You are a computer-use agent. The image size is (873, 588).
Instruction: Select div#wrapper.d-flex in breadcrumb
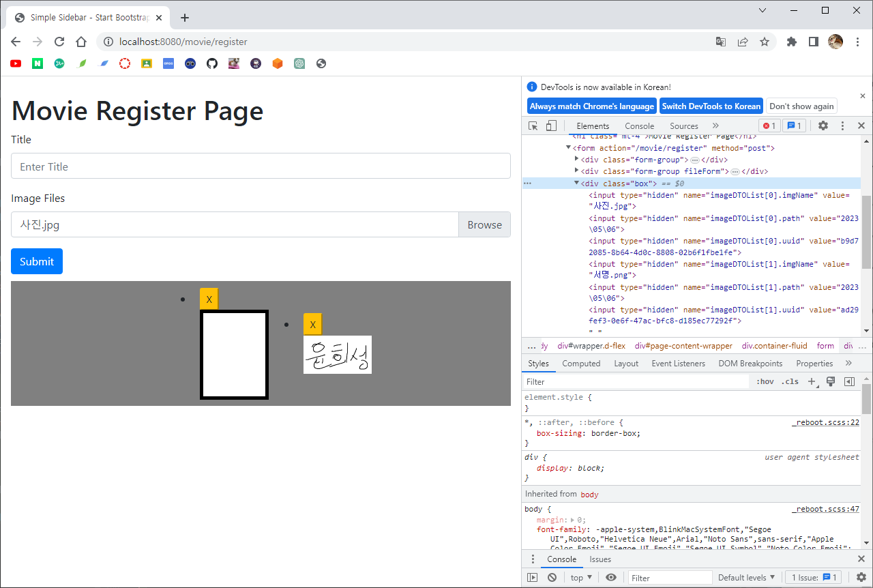click(x=591, y=346)
